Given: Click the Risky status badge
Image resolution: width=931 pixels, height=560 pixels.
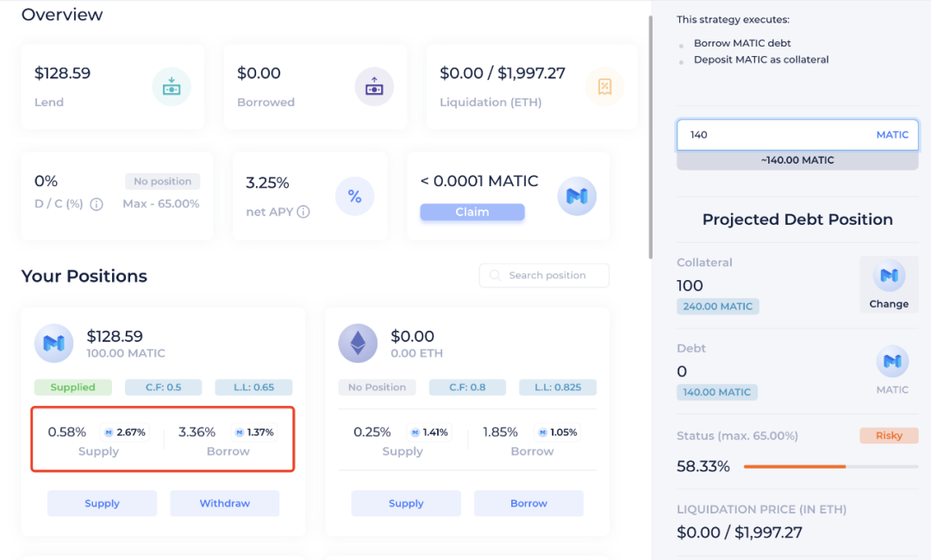Looking at the screenshot, I should (x=889, y=435).
